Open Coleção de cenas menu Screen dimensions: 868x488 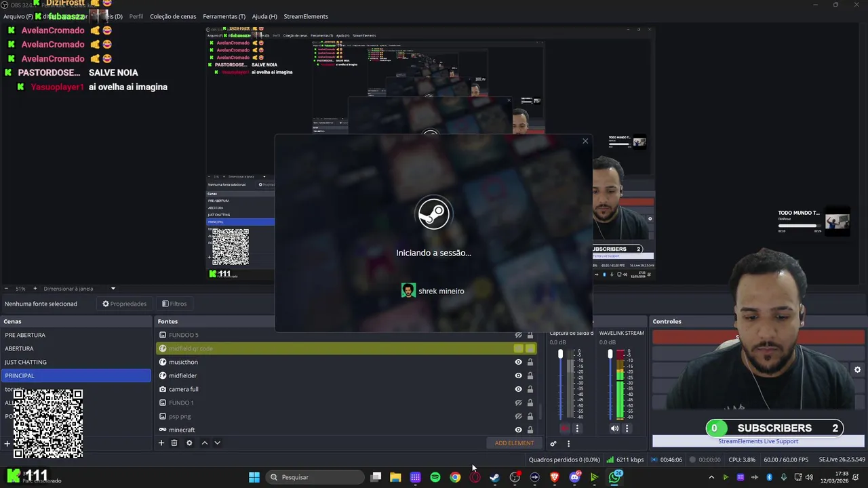(x=173, y=16)
